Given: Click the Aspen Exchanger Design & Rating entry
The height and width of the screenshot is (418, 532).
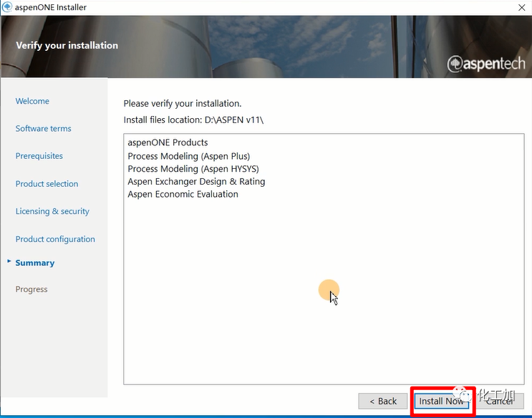Looking at the screenshot, I should 196,182.
